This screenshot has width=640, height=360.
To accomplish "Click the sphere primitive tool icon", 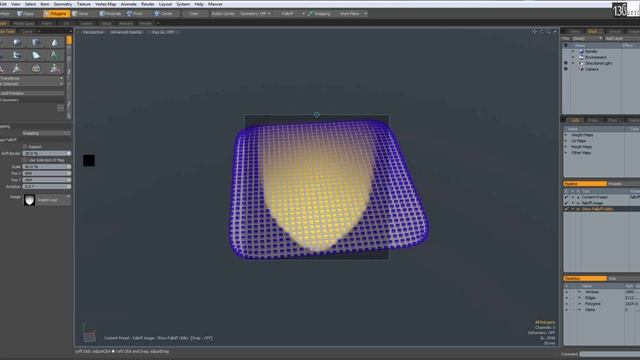I will 17,42.
